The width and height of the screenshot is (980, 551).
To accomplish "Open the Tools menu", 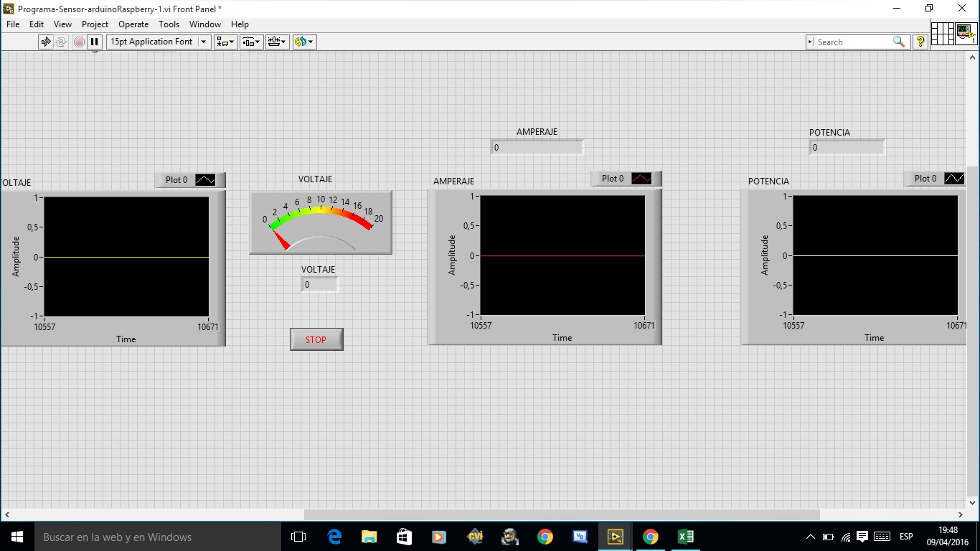I will (169, 24).
